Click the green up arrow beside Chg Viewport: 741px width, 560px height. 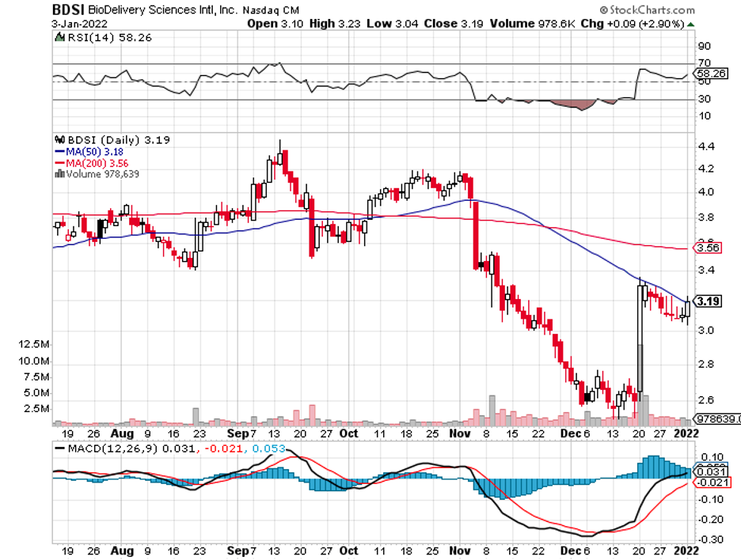[692, 25]
